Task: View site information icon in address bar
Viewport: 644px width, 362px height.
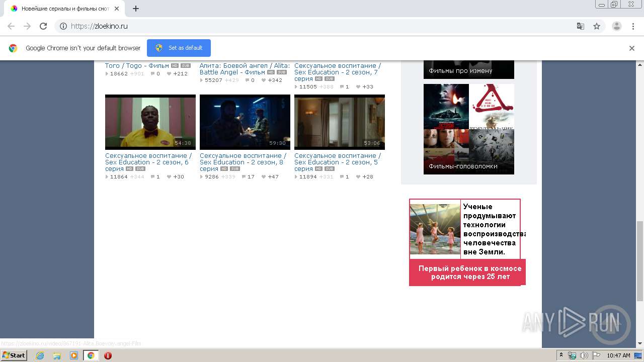Action: [63, 26]
